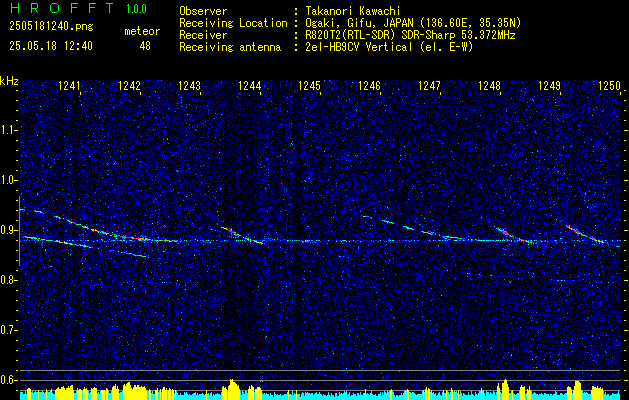Viewport: 629px width, 400px height.
Task: Click the Receiving antenna label
Action: pos(230,47)
